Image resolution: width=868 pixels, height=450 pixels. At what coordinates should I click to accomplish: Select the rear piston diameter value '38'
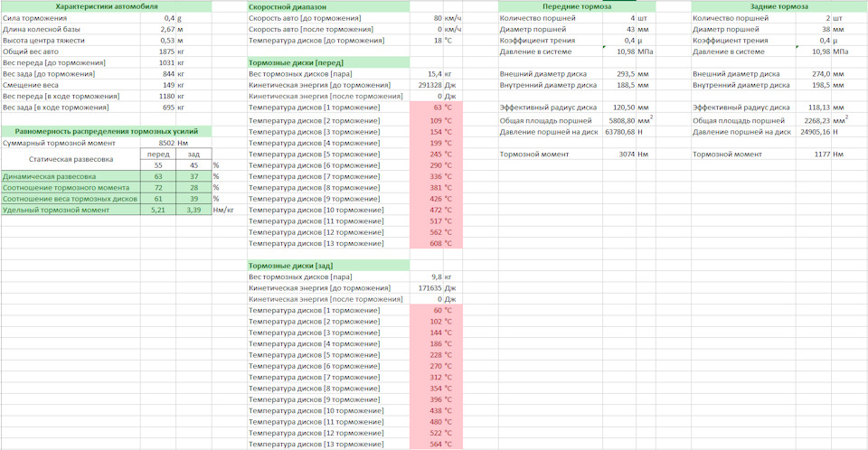point(814,29)
